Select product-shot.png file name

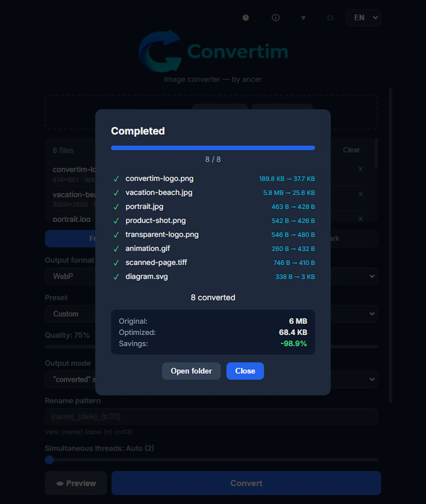pyautogui.click(x=155, y=220)
